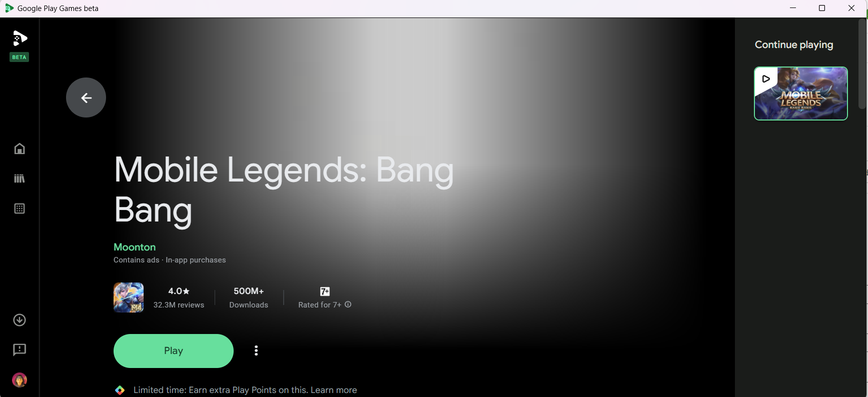
Task: Click the 32.3M reviews text
Action: click(179, 305)
